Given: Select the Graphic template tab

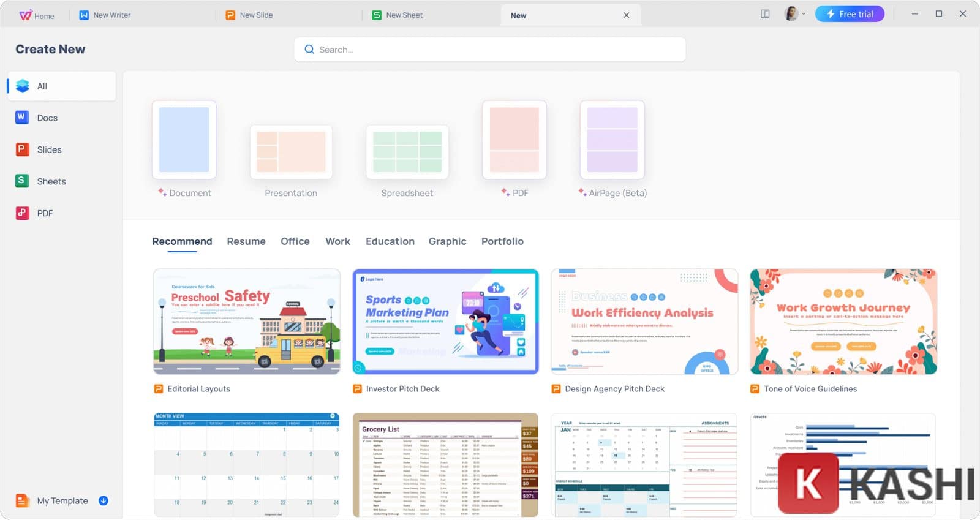Looking at the screenshot, I should (x=448, y=241).
